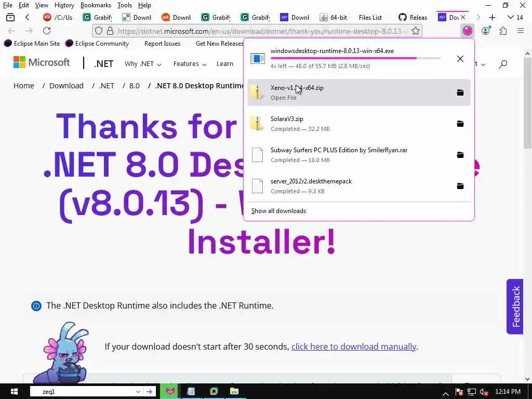Screen dimensions: 532x399
Task: Switch to the Files List tab
Action: point(370,17)
